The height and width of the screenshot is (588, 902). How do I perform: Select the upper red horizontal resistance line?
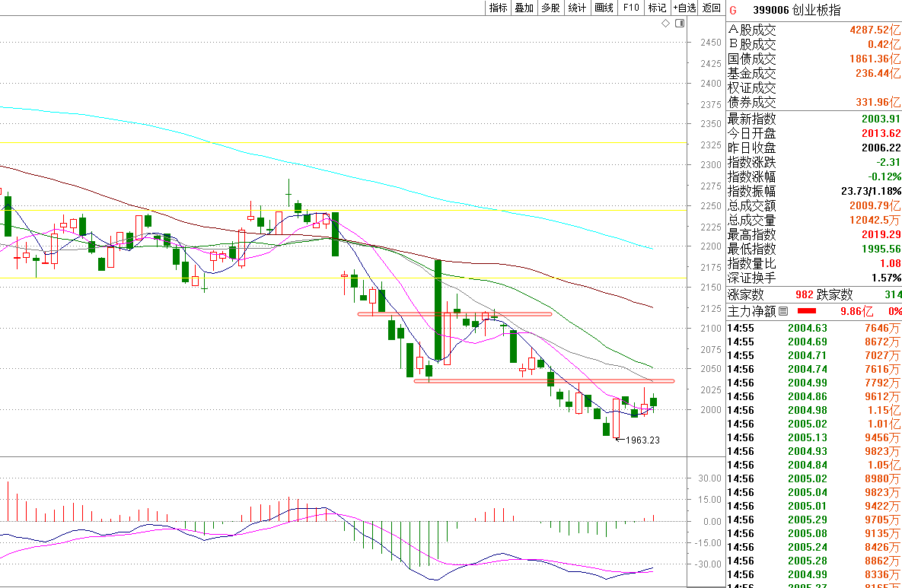[454, 314]
